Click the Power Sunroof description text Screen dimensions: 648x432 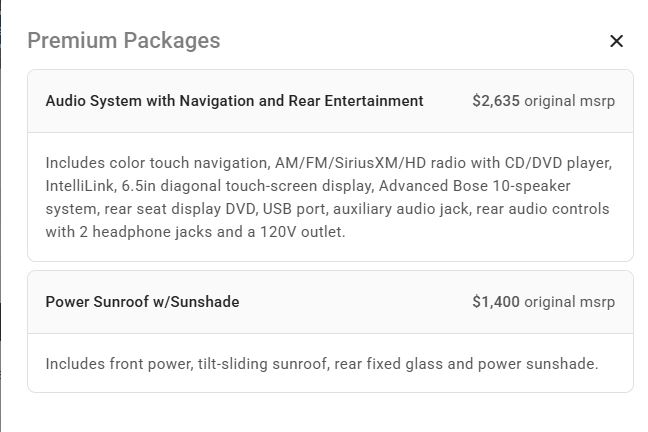point(321,363)
